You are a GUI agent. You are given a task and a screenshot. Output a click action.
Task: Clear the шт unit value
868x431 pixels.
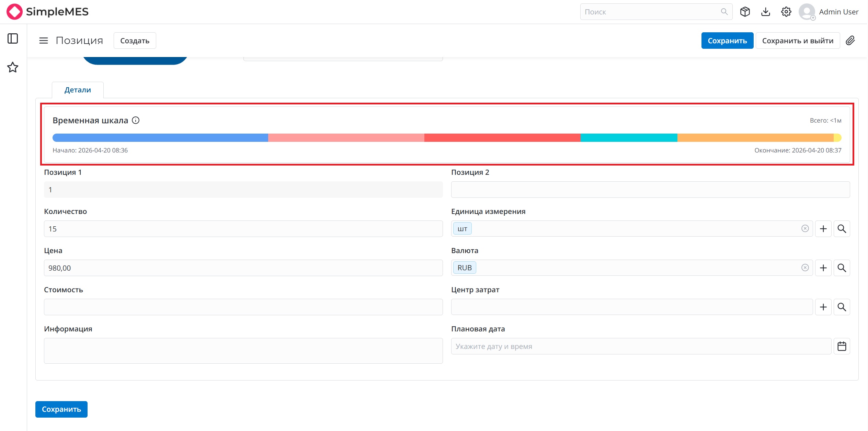[805, 228]
